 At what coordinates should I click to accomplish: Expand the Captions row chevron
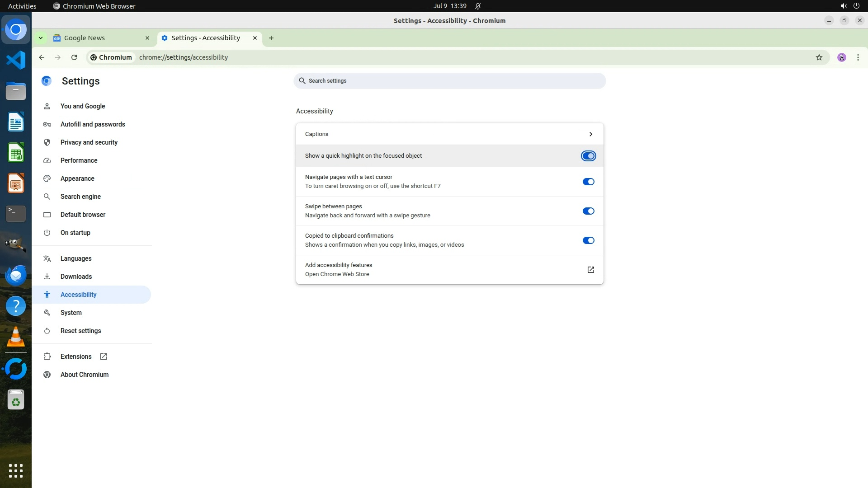point(590,134)
